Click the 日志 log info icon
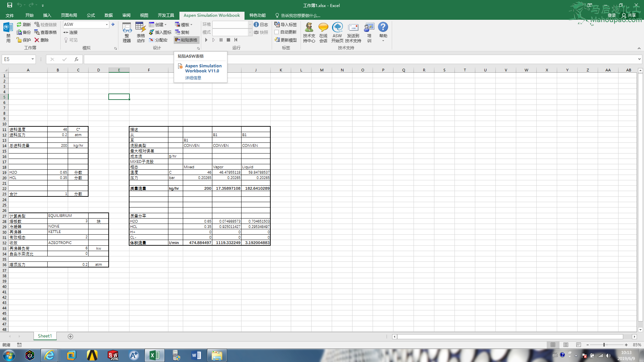644x362 pixels. coord(256,24)
